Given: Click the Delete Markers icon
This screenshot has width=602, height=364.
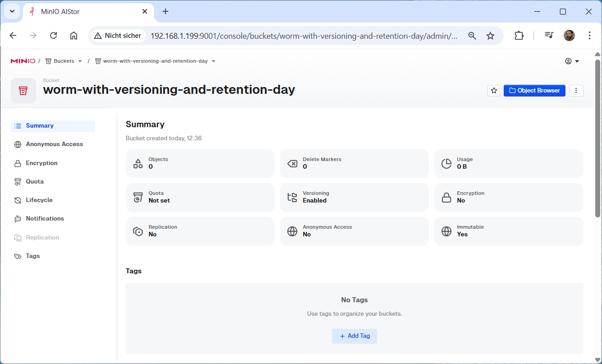Looking at the screenshot, I should click(x=292, y=163).
